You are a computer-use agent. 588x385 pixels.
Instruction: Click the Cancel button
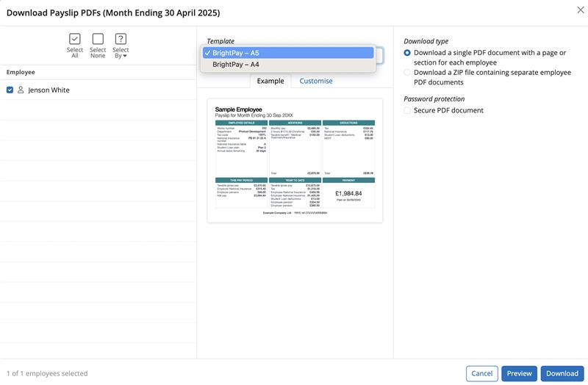tap(482, 373)
